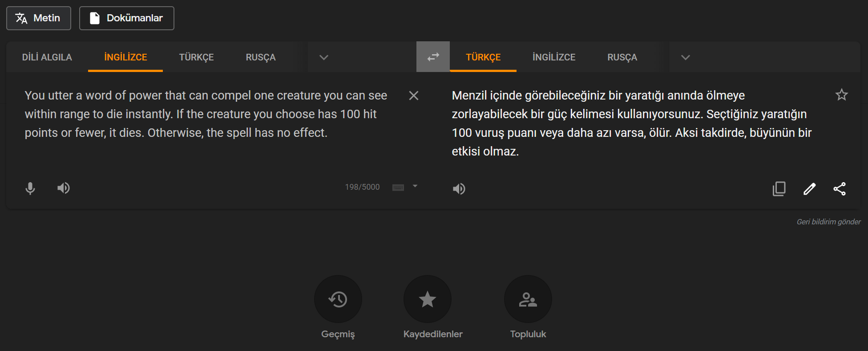Clear the source text with X

pyautogui.click(x=413, y=96)
